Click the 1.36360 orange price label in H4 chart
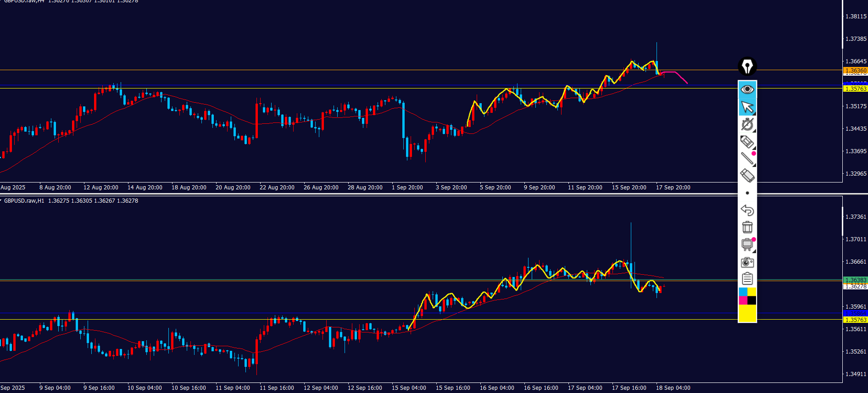This screenshot has width=868, height=393. coord(856,71)
